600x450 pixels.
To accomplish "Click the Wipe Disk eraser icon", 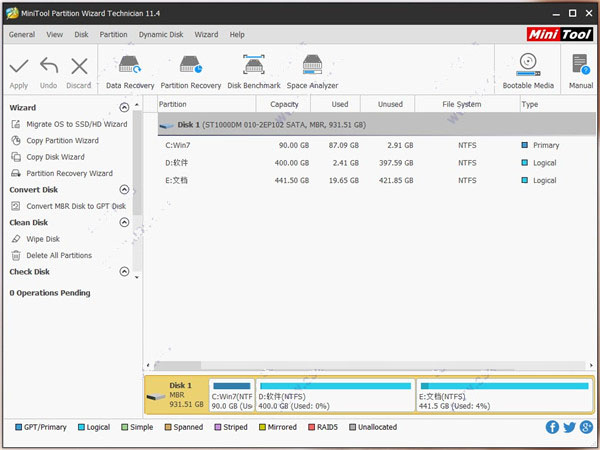I will (x=16, y=239).
